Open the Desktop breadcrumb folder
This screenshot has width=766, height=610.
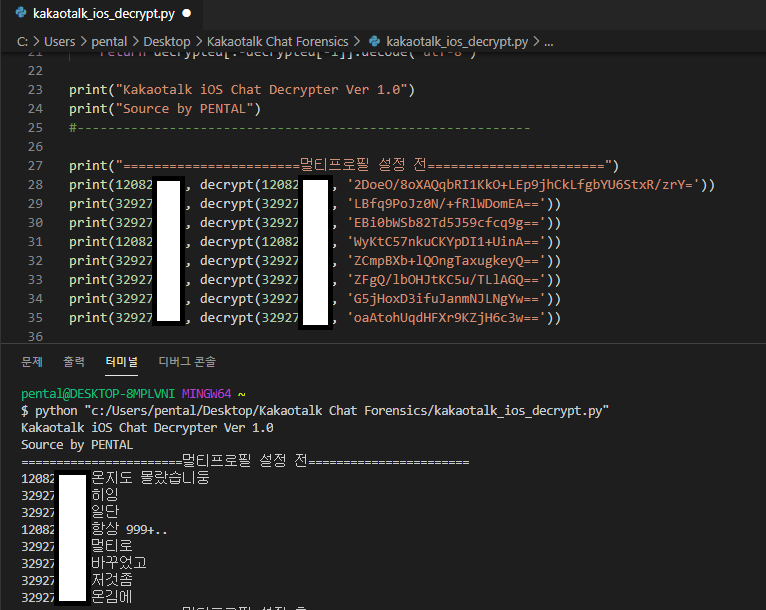coord(167,42)
